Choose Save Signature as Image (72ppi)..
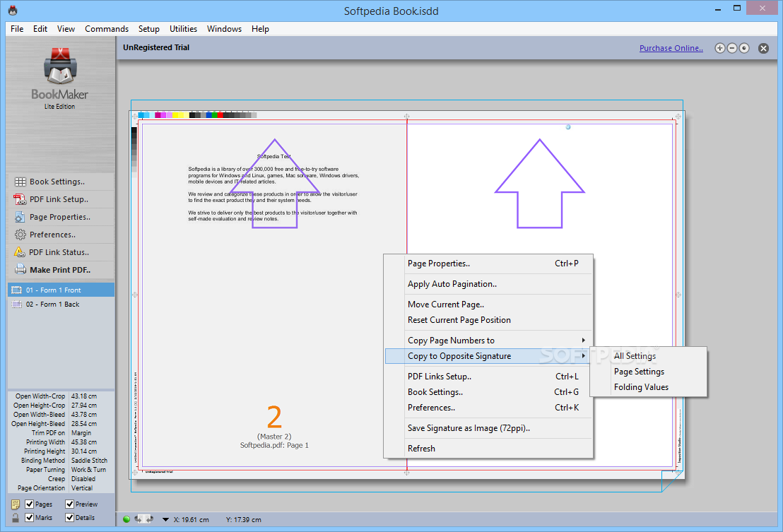This screenshot has width=783, height=532. 489,427
